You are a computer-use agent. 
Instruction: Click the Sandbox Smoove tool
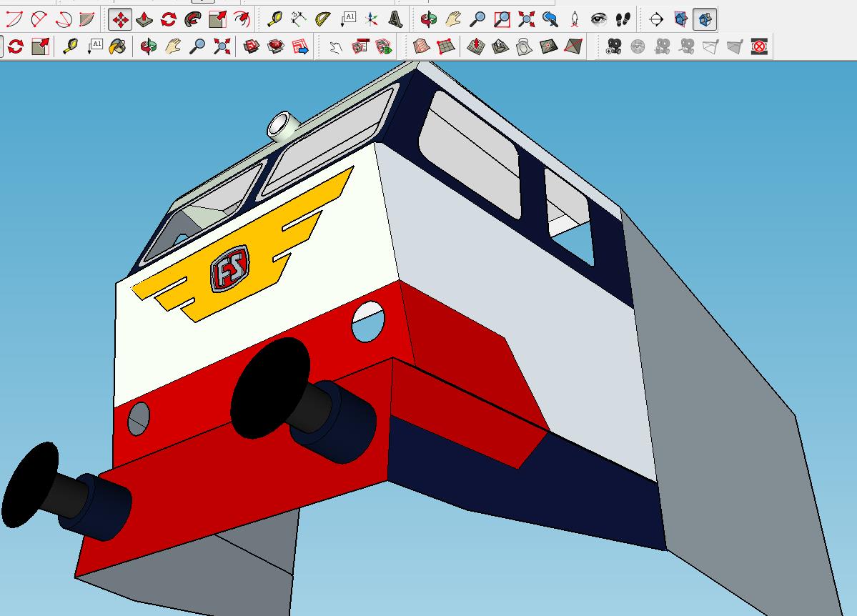(x=475, y=47)
